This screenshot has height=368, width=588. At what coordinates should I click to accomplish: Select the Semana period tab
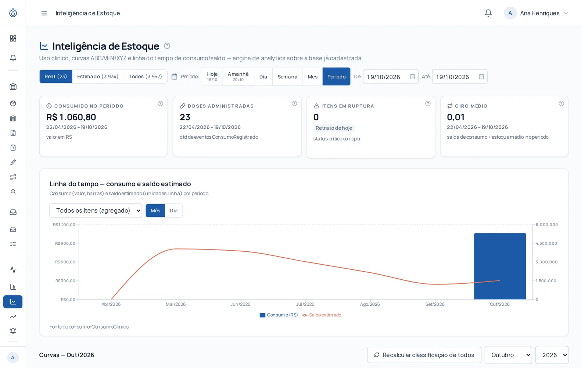tap(287, 77)
